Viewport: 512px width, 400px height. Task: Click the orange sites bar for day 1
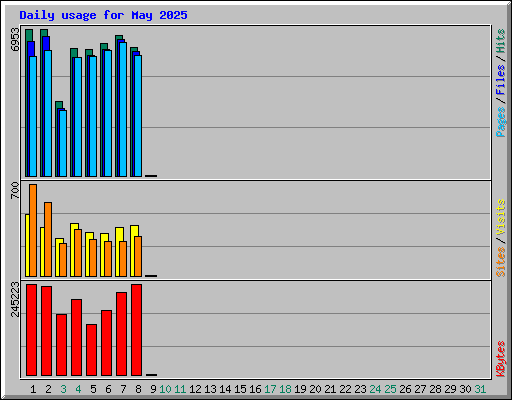pos(33,230)
